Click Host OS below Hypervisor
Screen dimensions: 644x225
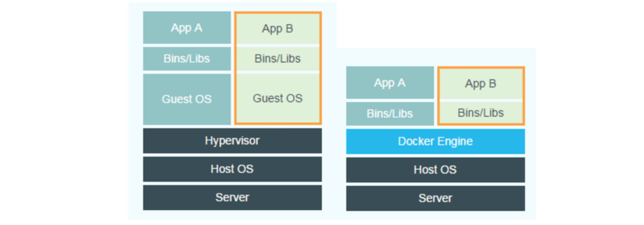(x=232, y=169)
